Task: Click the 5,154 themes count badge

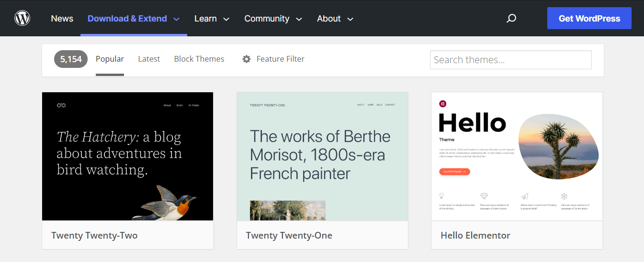Action: point(71,59)
